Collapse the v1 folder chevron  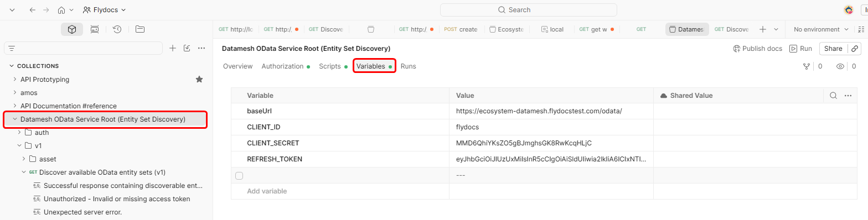click(x=19, y=146)
